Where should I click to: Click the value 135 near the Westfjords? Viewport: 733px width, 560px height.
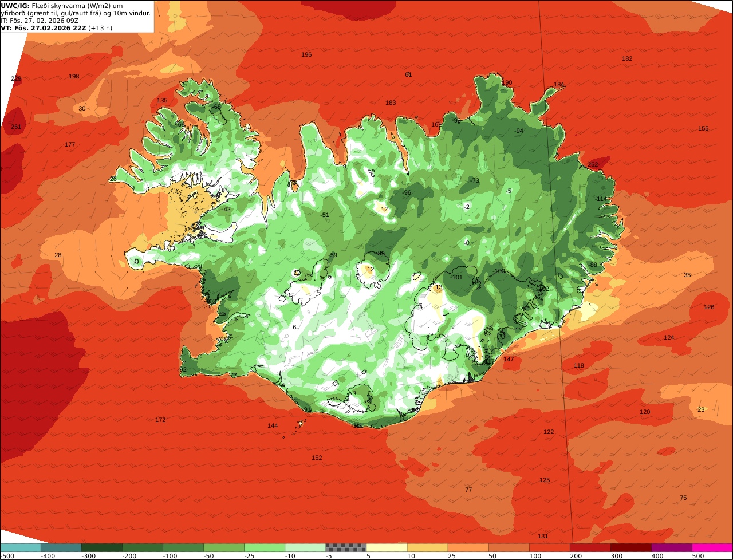click(162, 100)
